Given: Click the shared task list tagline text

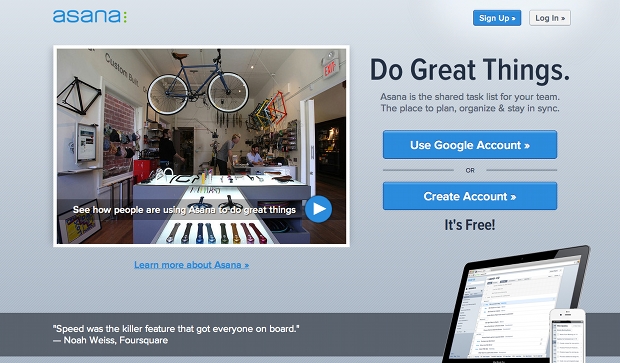Looking at the screenshot, I should (x=470, y=102).
